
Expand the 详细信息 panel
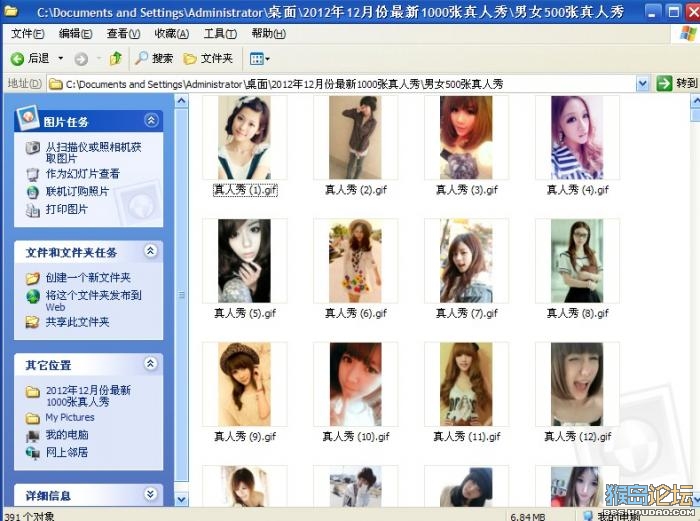[x=151, y=494]
